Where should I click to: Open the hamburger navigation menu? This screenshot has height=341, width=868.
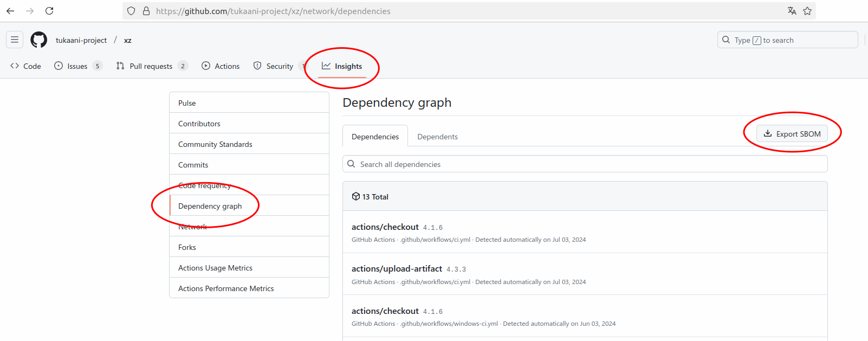15,40
